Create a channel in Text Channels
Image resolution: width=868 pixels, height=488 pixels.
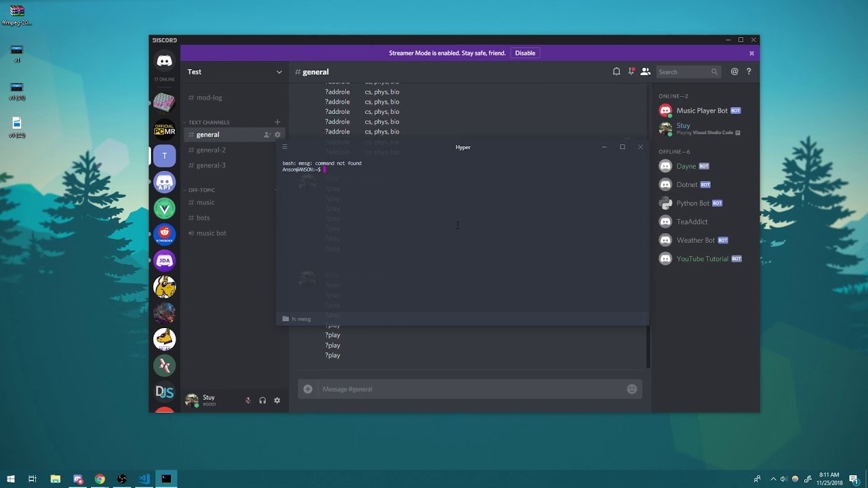click(x=277, y=122)
